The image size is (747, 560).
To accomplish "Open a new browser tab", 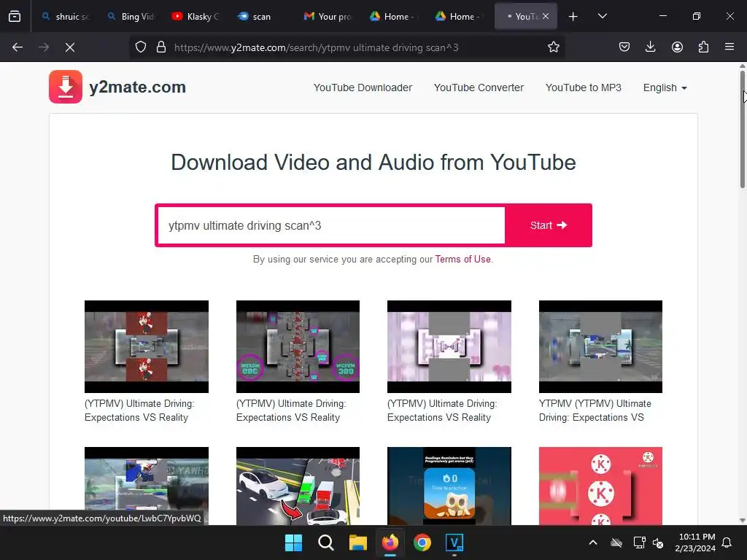I will tap(573, 16).
